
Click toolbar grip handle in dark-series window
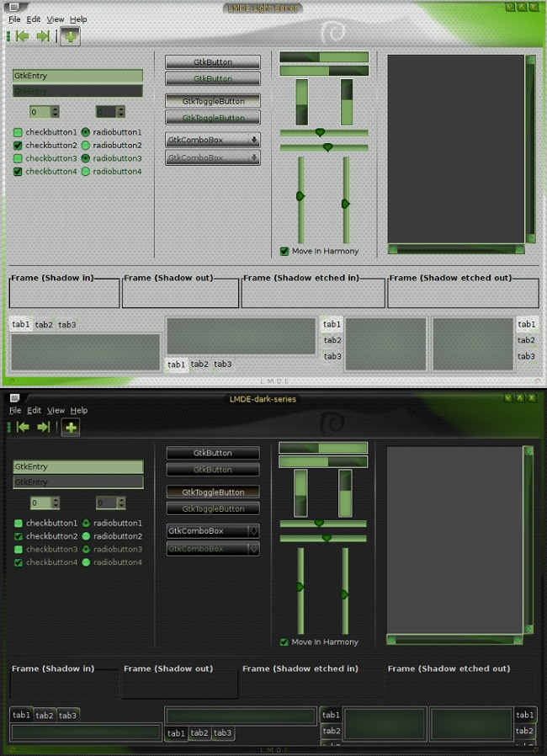8,427
